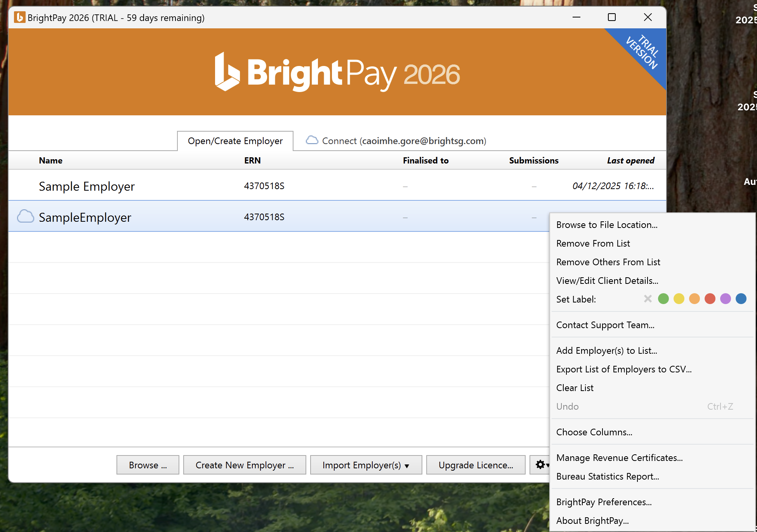The height and width of the screenshot is (532, 757).
Task: Sort the list by Last opened column
Action: pos(630,160)
